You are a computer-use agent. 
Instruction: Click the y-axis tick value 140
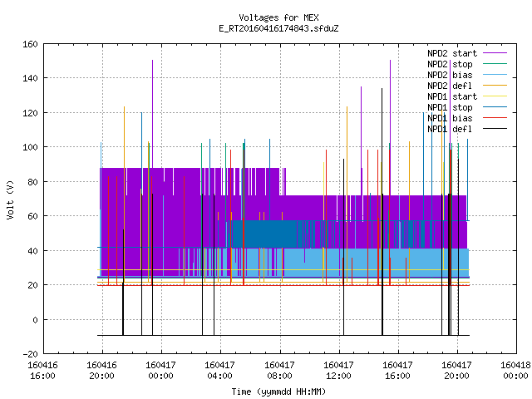30,78
